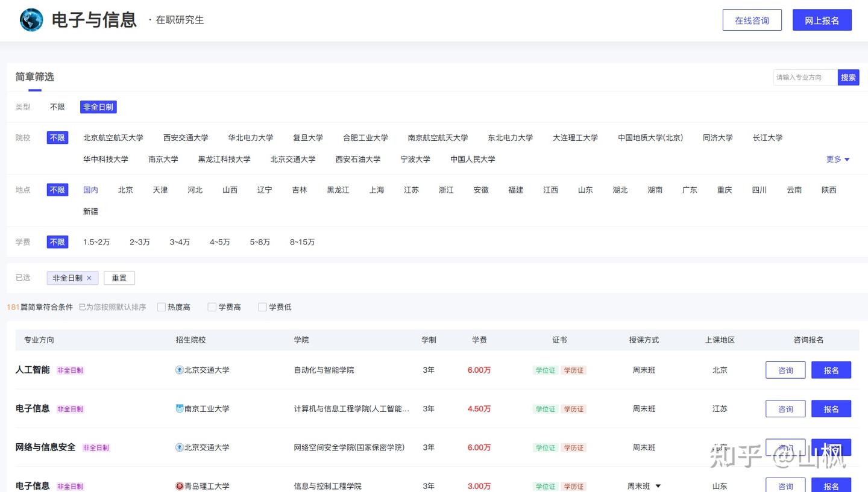The width and height of the screenshot is (868, 492).
Task: Tick the 热度高 sort checkbox
Action: tap(162, 307)
